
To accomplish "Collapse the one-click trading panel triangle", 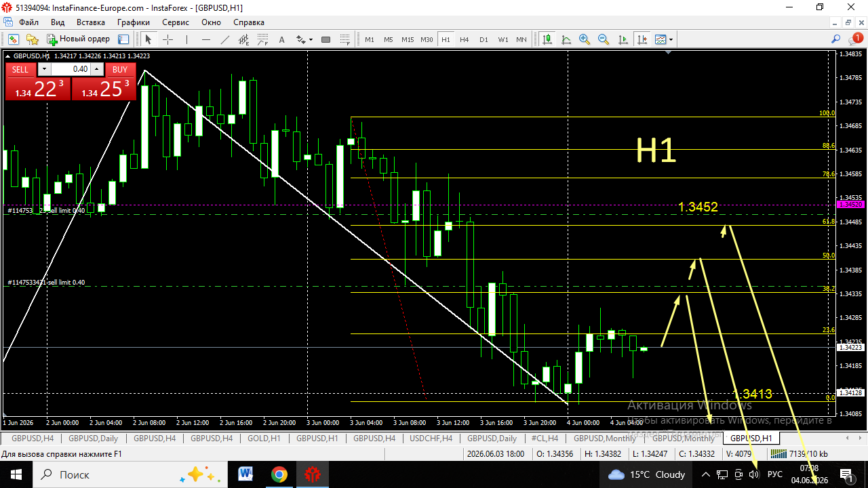I will pos(9,56).
